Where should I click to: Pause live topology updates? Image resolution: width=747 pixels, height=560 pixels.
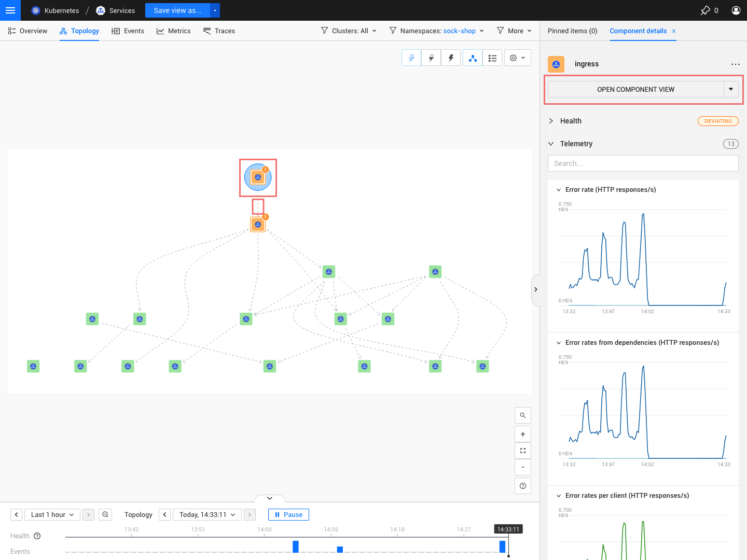pos(288,514)
